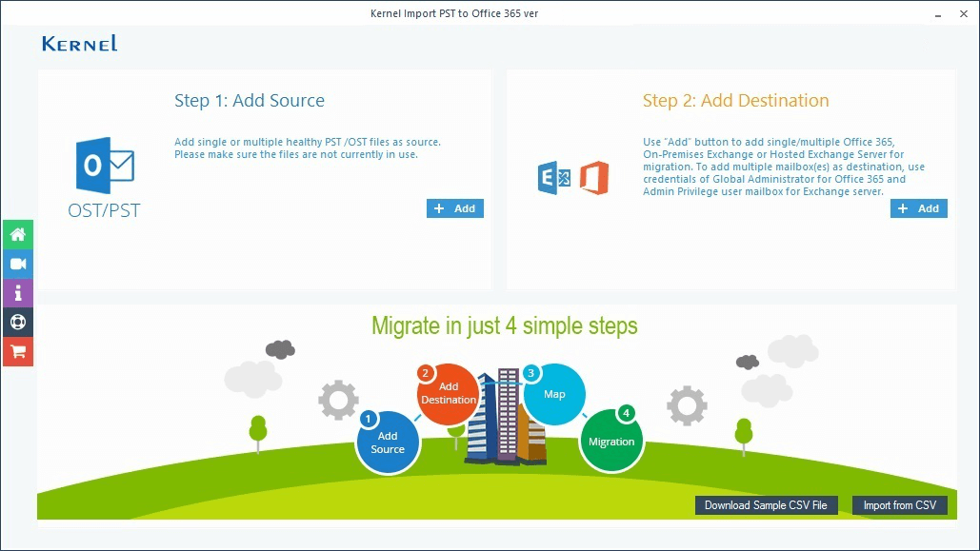Image resolution: width=980 pixels, height=551 pixels.
Task: Import mailboxes from CSV
Action: pyautogui.click(x=900, y=505)
